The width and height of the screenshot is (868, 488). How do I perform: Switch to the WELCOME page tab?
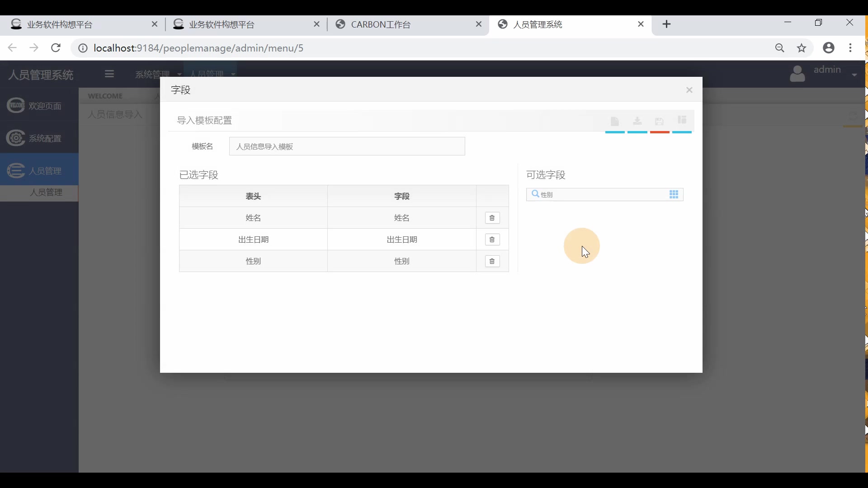105,96
